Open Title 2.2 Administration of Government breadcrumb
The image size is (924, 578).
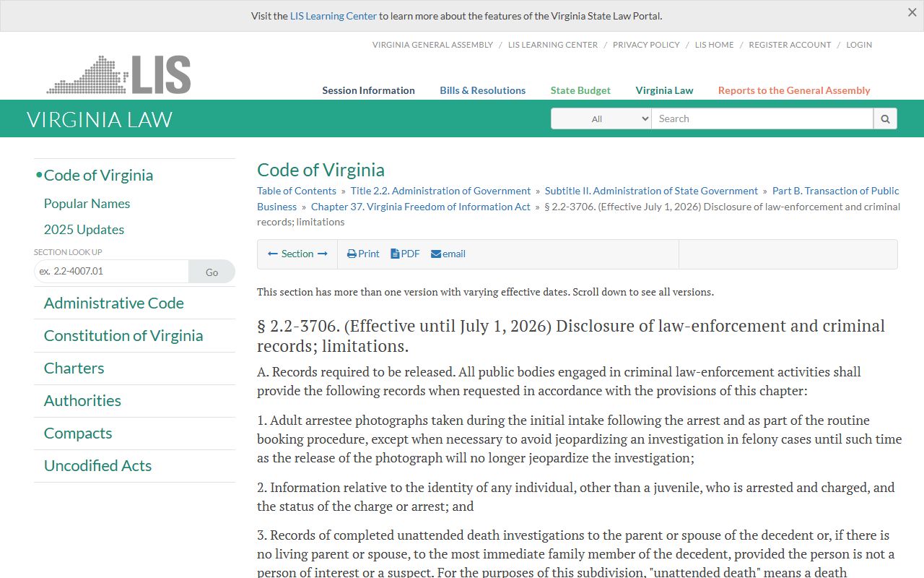440,191
